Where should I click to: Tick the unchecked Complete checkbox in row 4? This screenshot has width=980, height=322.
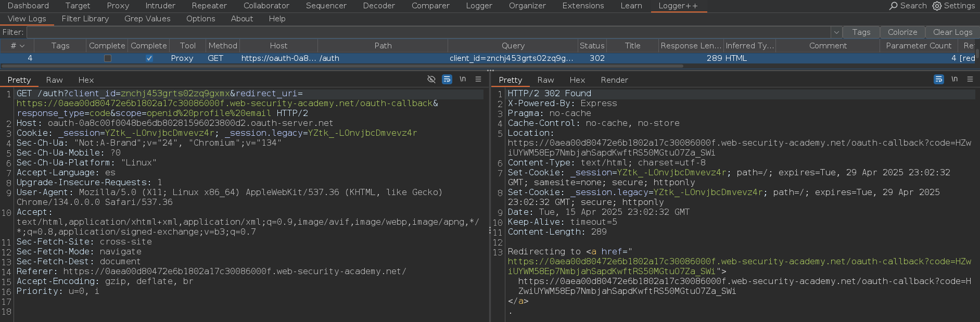coord(107,58)
